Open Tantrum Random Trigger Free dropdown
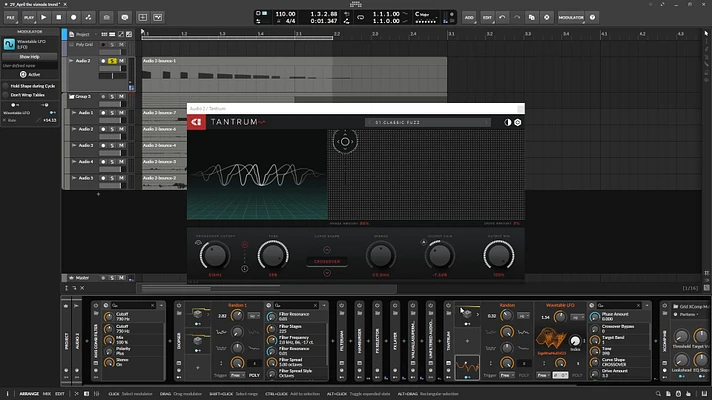712x400 pixels. [507, 375]
